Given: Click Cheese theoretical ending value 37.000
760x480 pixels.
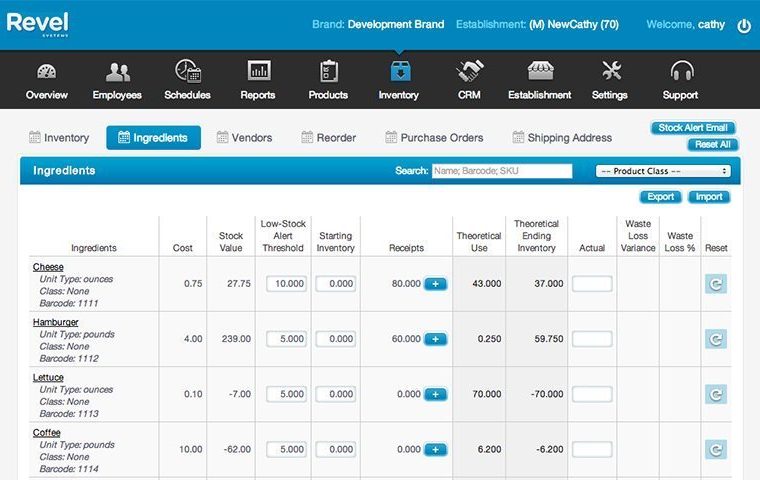Looking at the screenshot, I should pyautogui.click(x=549, y=284).
